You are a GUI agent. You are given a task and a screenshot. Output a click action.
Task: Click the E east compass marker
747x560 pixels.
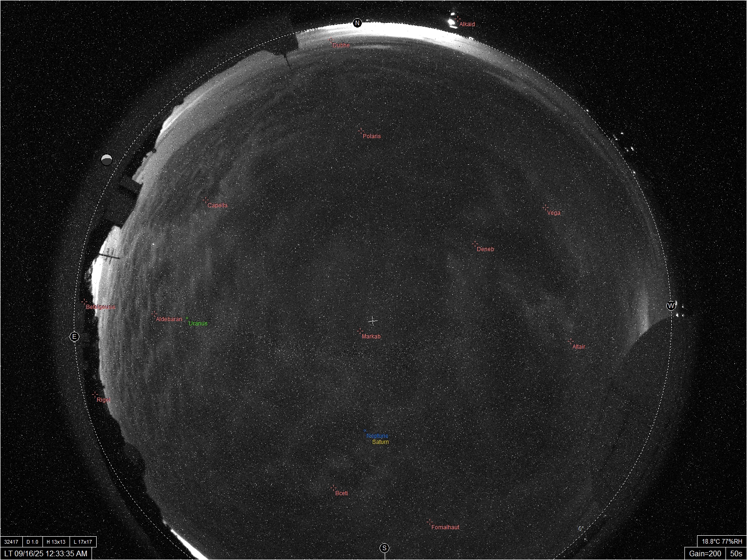[x=74, y=336]
